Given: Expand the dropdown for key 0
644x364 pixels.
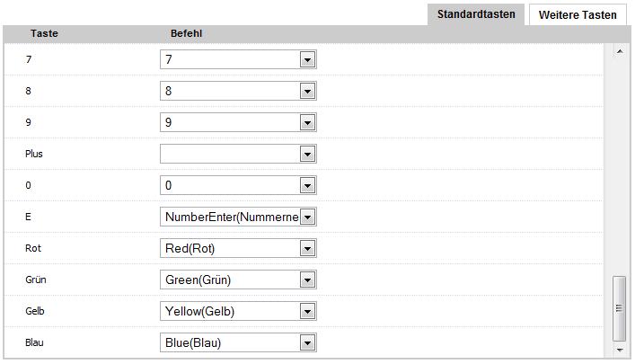Looking at the screenshot, I should [x=307, y=185].
